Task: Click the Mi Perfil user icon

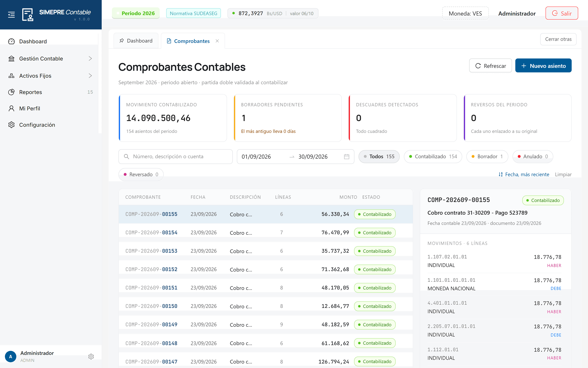Action: pos(11,108)
